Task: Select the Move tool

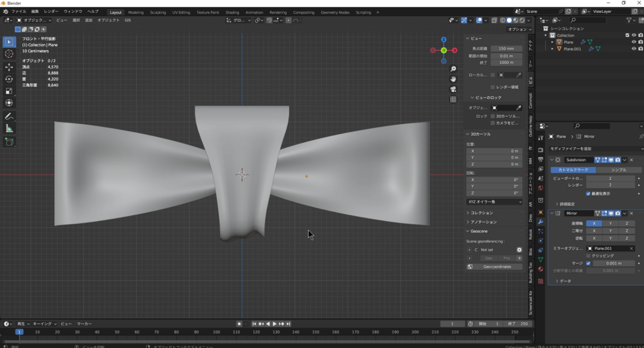Action: click(x=9, y=67)
